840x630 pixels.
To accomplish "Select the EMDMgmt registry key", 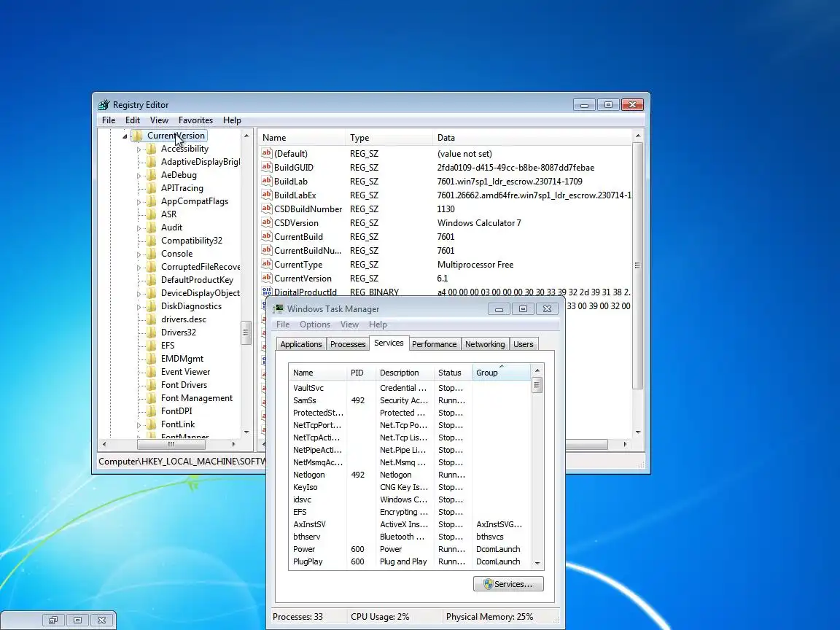I will click(182, 359).
